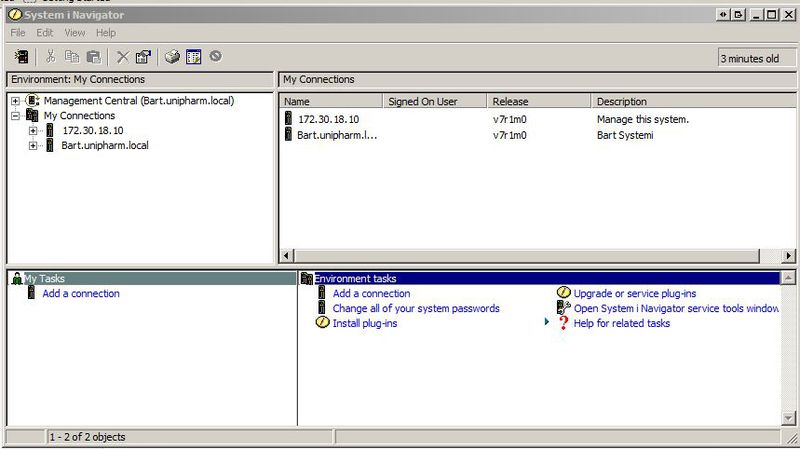Expand the Bart.unipharm.local tree node
The image size is (800, 449).
point(33,145)
